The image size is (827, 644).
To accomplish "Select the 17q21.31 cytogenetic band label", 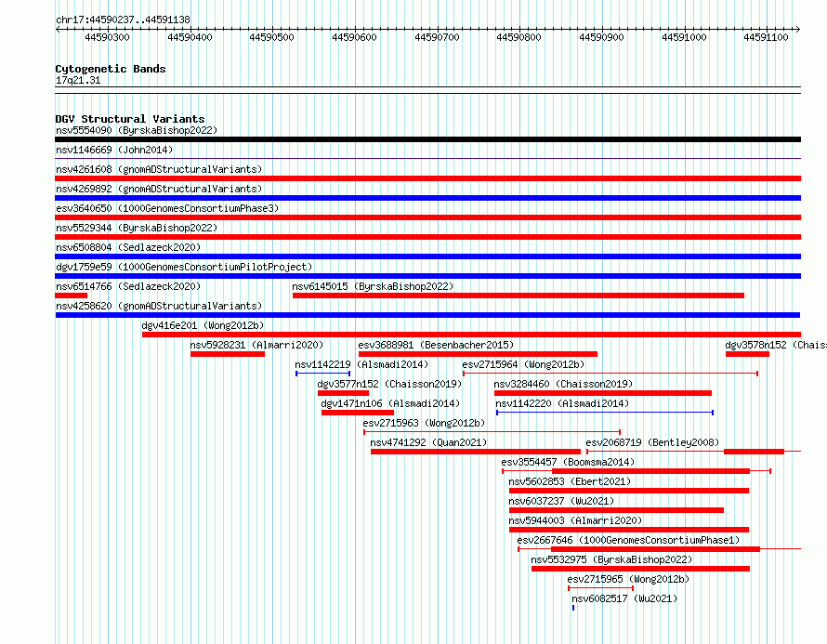I will coord(78,81).
